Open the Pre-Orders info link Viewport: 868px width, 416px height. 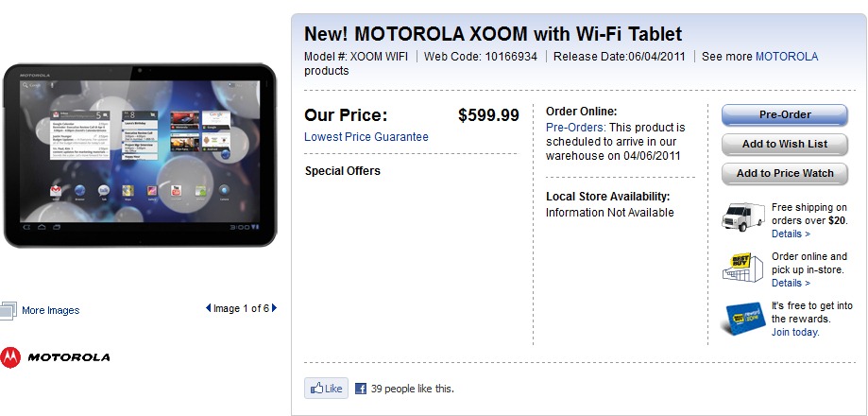pyautogui.click(x=575, y=128)
